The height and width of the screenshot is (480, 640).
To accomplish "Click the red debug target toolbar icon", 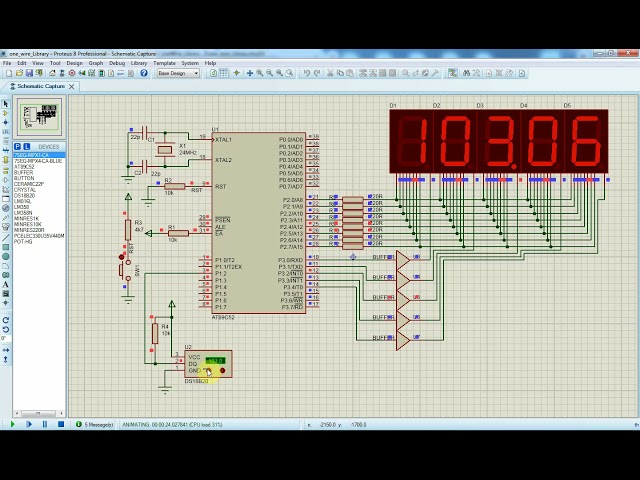I will (72, 73).
